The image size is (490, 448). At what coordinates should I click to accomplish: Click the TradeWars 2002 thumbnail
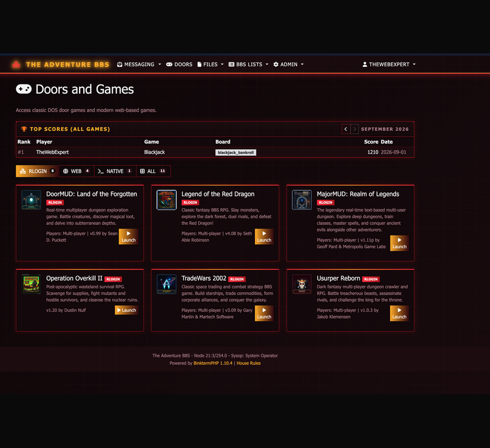pyautogui.click(x=166, y=284)
